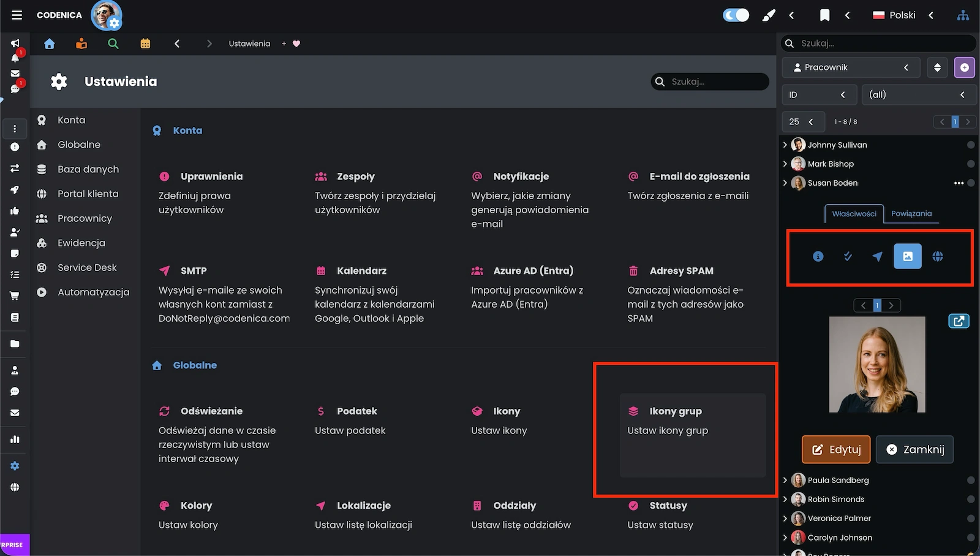Open the info tab icon in employee properties
This screenshot has width=980, height=556.
click(x=818, y=256)
